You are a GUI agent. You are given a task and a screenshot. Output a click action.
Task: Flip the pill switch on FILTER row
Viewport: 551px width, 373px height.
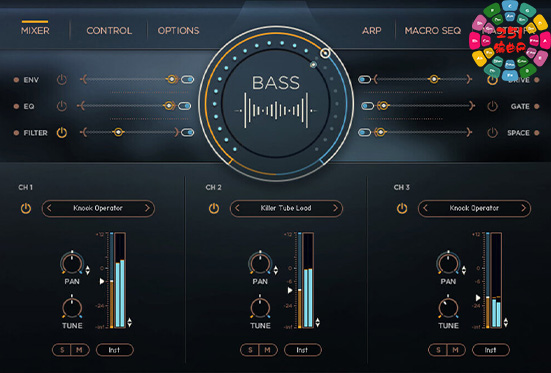tap(188, 133)
